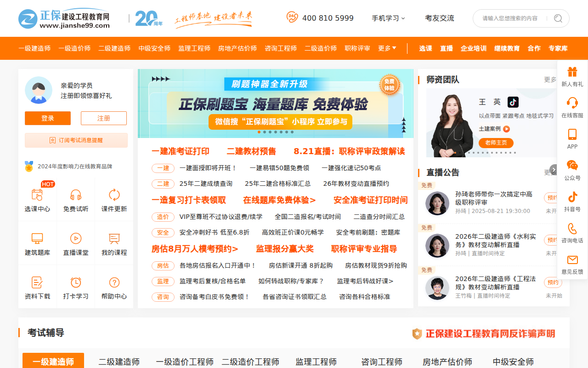Open 打卡学习 clock icon
Viewport: 588px width, 368px height.
point(76,282)
